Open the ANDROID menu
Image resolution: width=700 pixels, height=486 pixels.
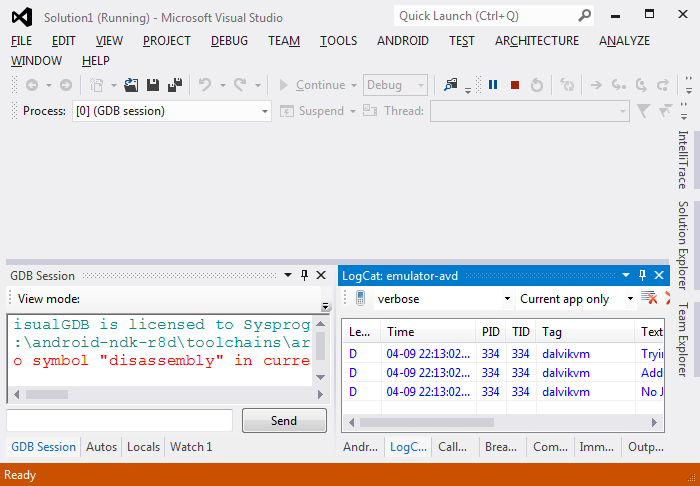coord(403,41)
